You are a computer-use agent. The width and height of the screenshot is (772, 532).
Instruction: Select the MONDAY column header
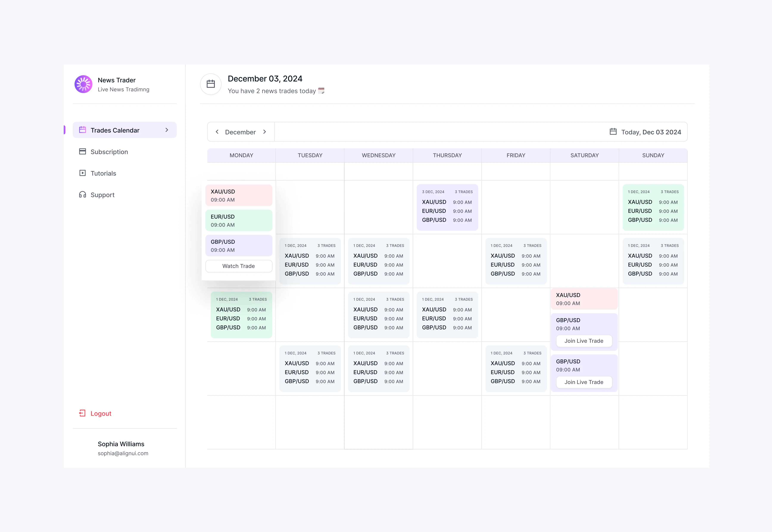[242, 155]
